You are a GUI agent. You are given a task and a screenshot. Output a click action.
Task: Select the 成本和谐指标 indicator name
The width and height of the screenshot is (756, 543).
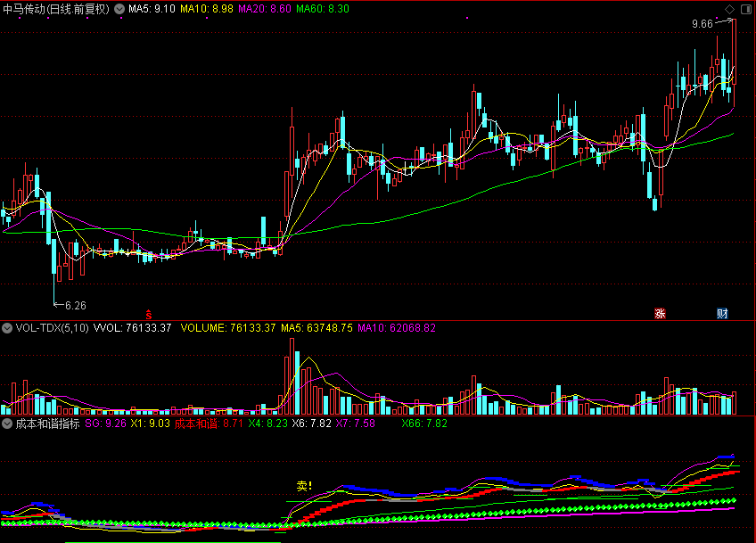(x=48, y=424)
